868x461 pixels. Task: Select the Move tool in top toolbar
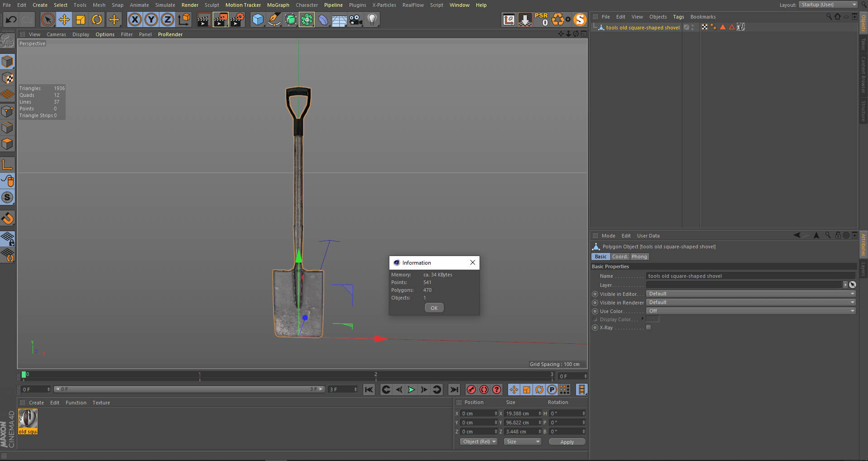64,19
